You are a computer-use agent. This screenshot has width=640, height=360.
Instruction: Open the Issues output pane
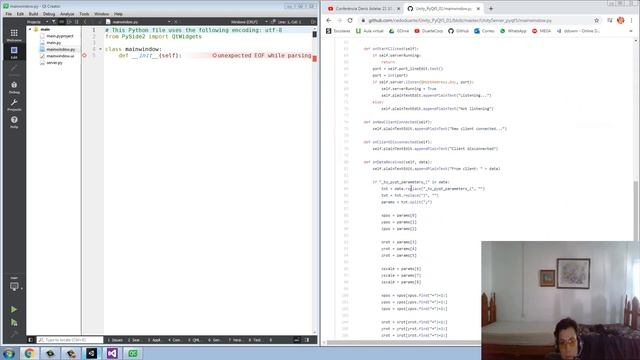point(115,340)
